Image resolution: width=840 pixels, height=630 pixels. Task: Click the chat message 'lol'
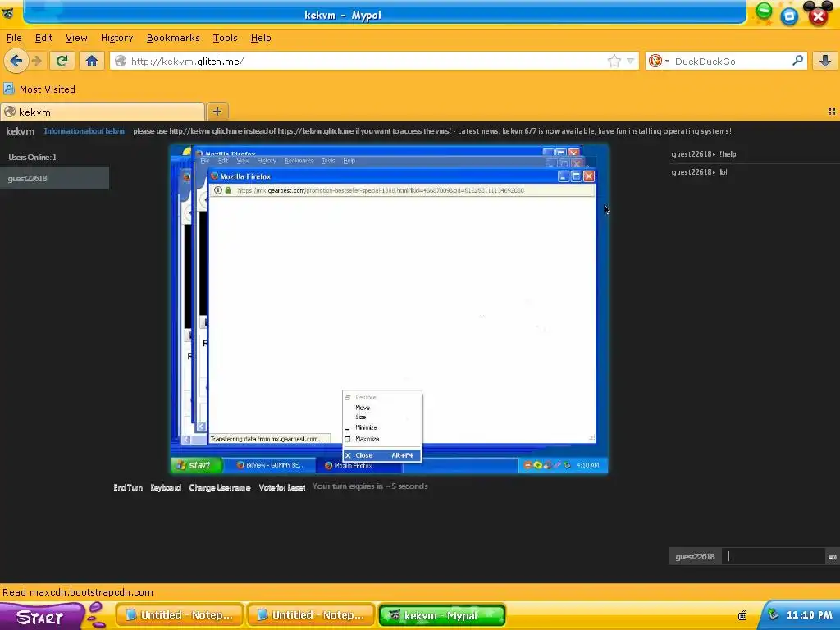pos(724,172)
